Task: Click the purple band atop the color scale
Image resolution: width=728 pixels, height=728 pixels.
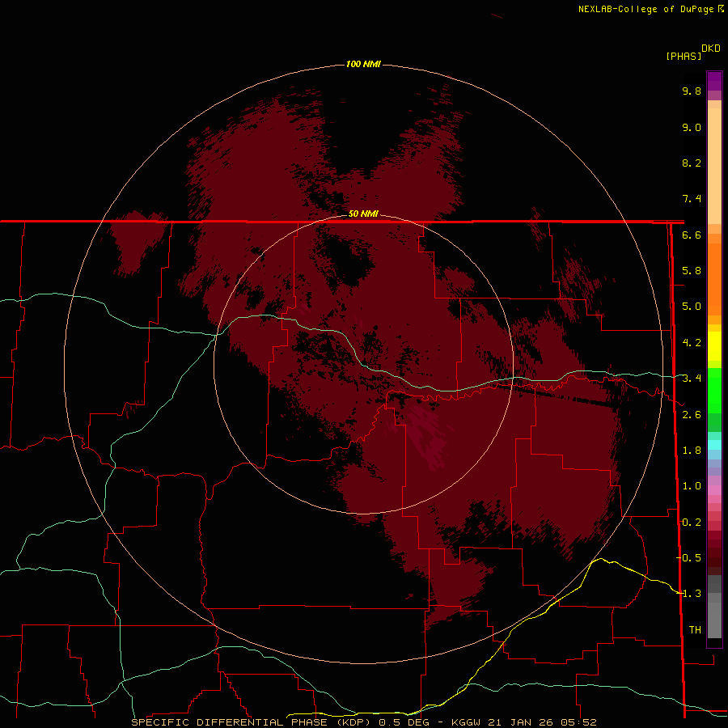Action: pyautogui.click(x=714, y=81)
